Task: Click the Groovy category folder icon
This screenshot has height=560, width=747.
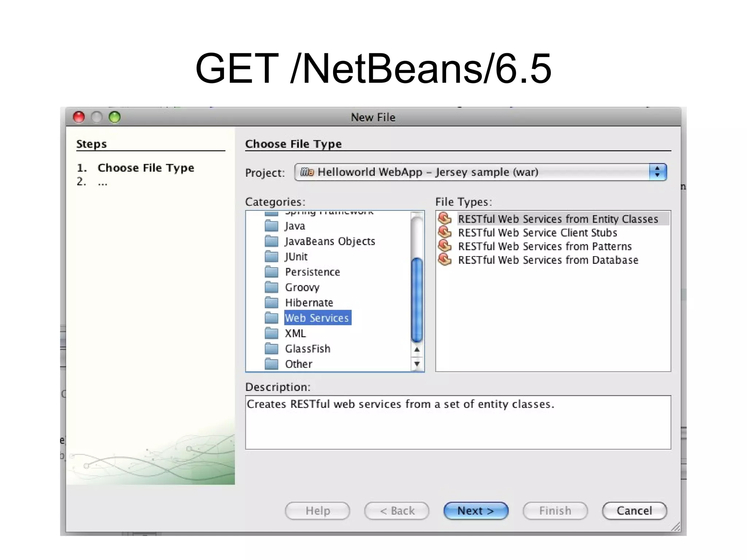Action: click(271, 287)
